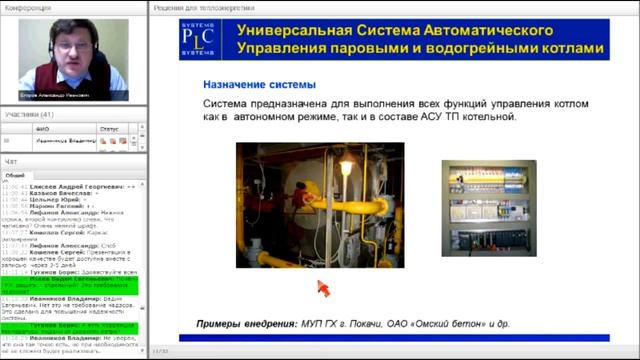Click the Чат panel header
Viewport: 640px width, 360px height.
point(73,162)
